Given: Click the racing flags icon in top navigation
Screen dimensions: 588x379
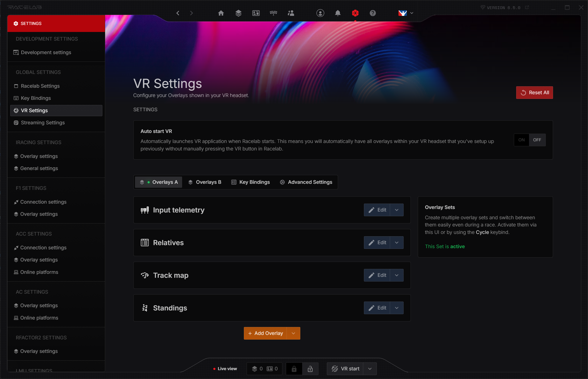Looking at the screenshot, I should (273, 13).
